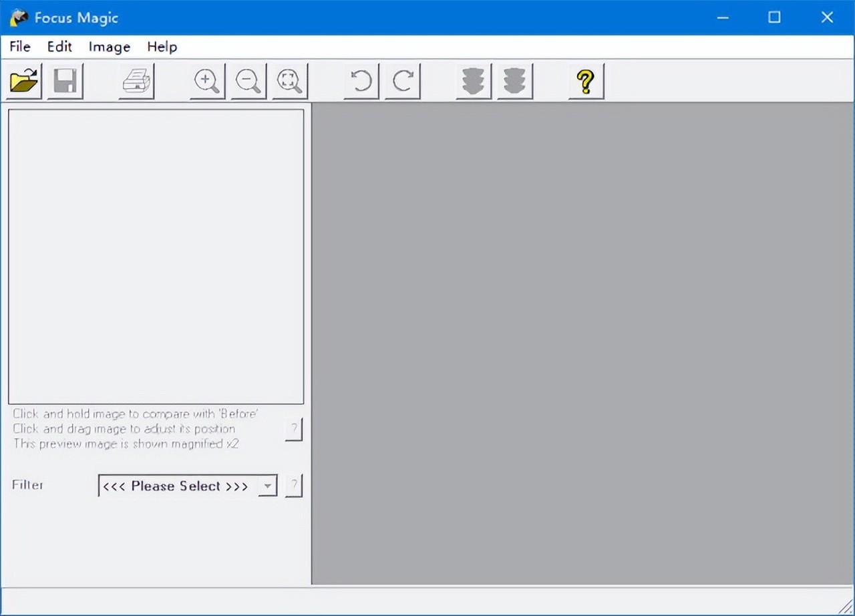Open the Help menu
Viewport: 855px width, 616px height.
(162, 47)
